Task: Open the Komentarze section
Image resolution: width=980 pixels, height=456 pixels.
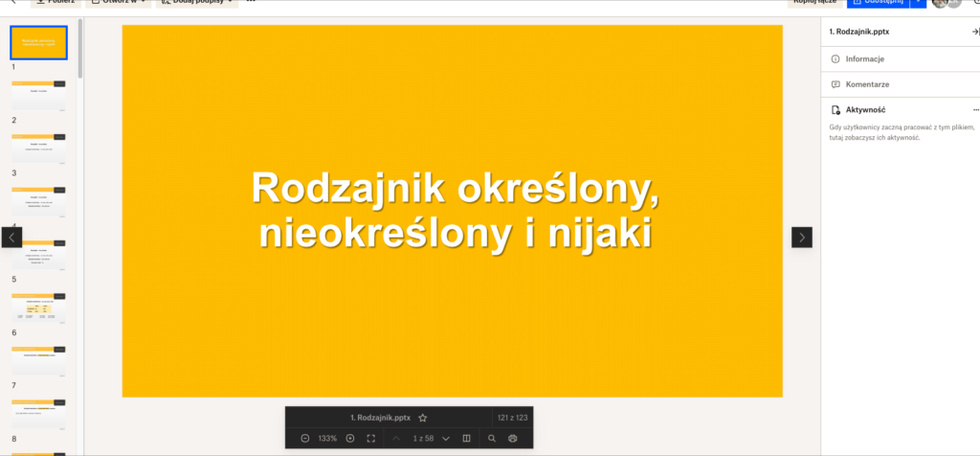Action: 867,84
